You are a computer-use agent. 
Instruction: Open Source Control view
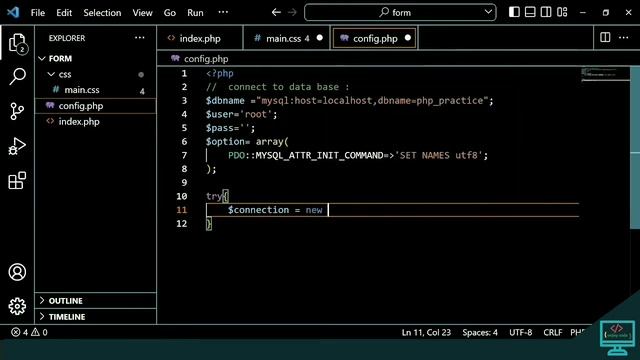(17, 111)
